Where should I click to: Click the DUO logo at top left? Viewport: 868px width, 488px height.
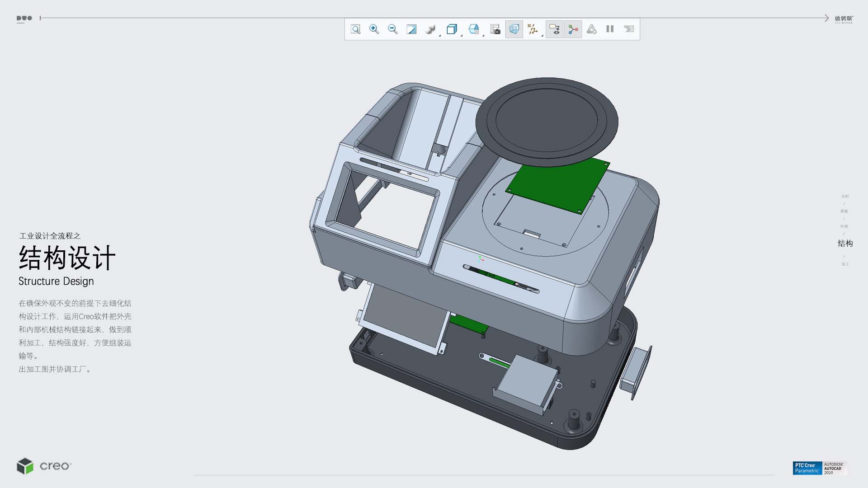tap(24, 19)
